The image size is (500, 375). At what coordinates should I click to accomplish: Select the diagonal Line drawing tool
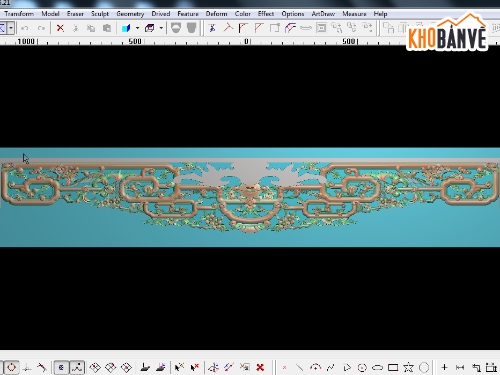[299, 367]
